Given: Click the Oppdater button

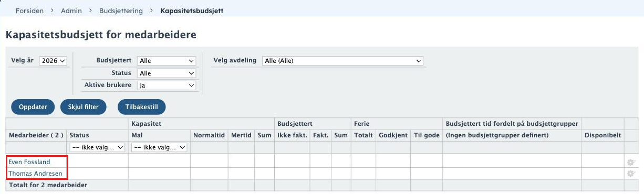Looking at the screenshot, I should pos(33,107).
